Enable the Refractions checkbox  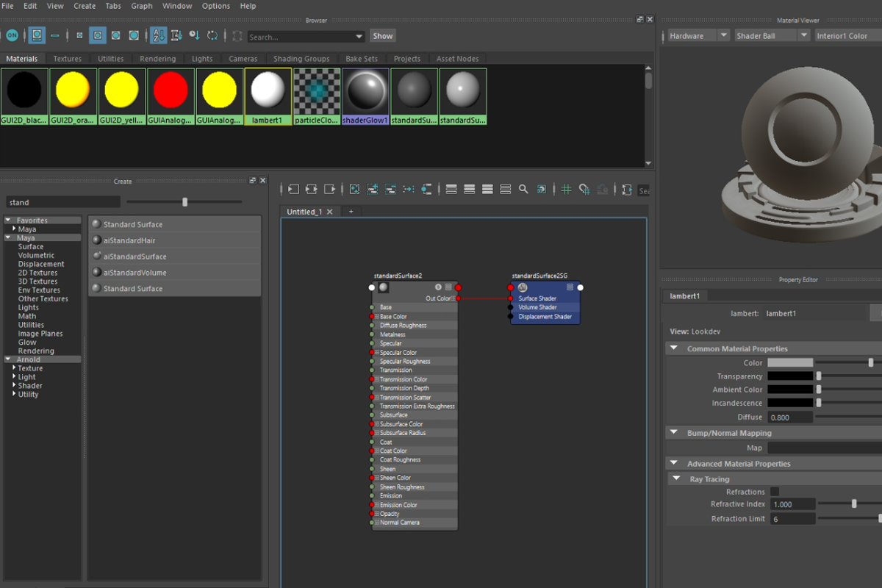coord(775,492)
